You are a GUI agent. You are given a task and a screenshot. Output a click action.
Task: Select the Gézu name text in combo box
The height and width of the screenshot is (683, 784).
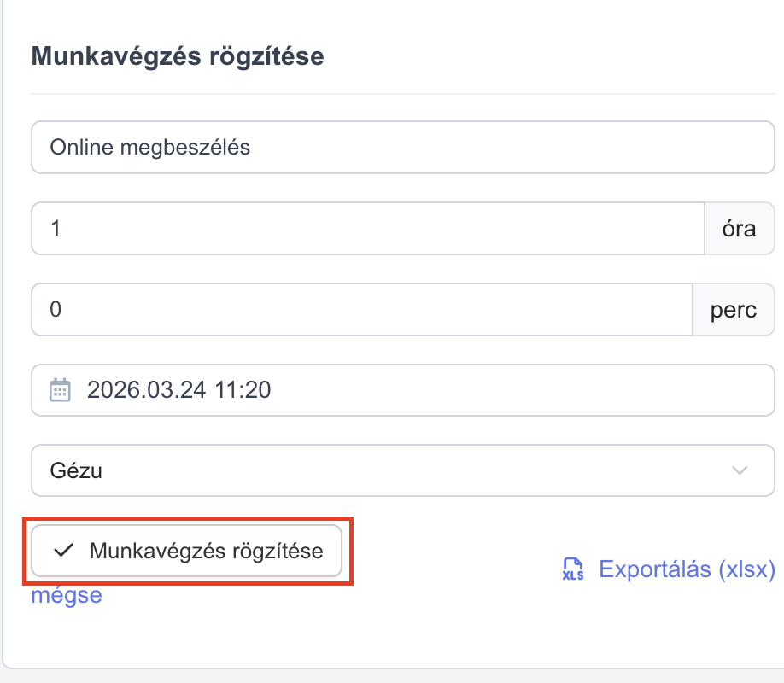pyautogui.click(x=76, y=470)
